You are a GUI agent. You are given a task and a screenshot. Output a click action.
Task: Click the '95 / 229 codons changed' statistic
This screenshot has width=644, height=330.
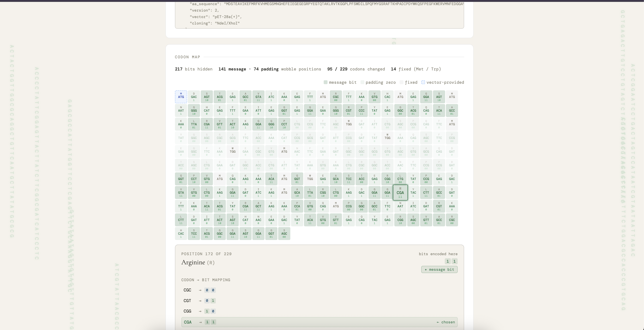(356, 69)
